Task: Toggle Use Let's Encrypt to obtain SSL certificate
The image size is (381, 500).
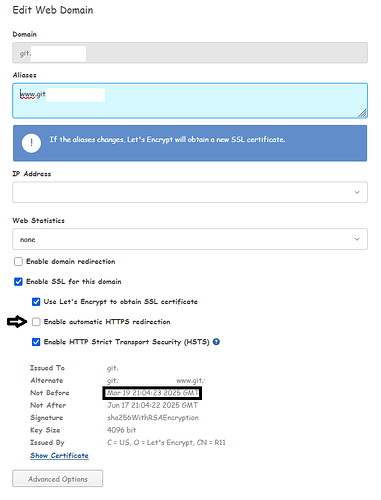Action: (36, 302)
